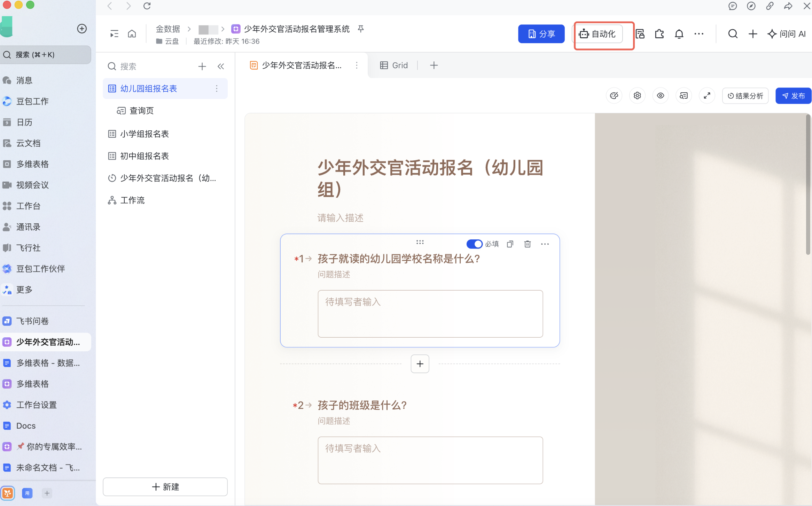
Task: Click the drag handle dots on question 1
Action: coord(420,242)
